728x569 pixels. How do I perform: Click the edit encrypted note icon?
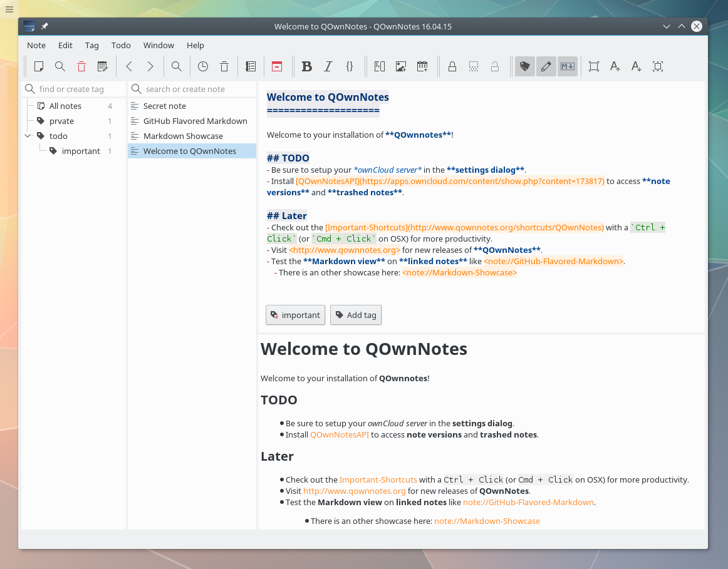(x=474, y=66)
